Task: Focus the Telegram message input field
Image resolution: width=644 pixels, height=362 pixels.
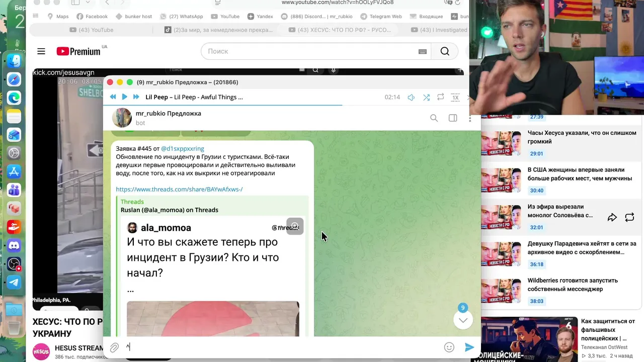Action: coord(282,347)
